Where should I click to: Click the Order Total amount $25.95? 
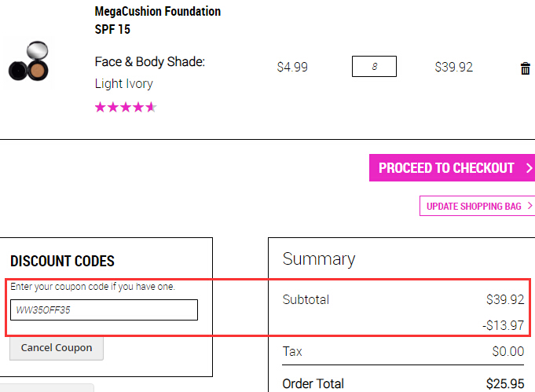pyautogui.click(x=505, y=383)
